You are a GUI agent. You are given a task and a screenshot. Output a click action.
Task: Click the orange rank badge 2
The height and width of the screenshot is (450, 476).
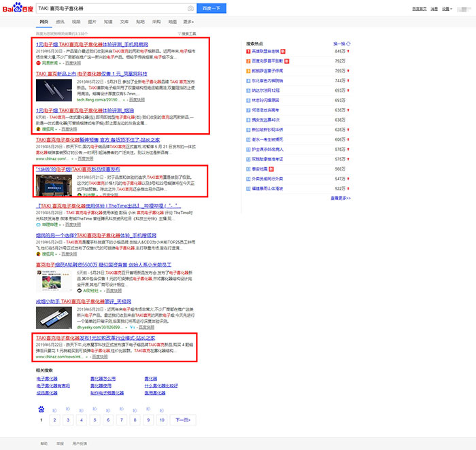click(248, 61)
